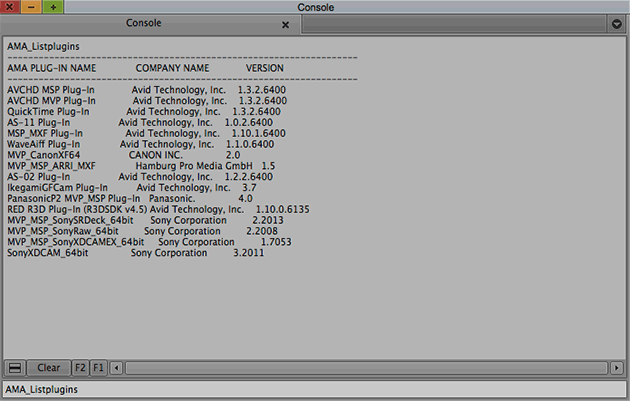Click the AVCHD MSP Plug-In row
The height and width of the screenshot is (401, 630).
[x=146, y=90]
